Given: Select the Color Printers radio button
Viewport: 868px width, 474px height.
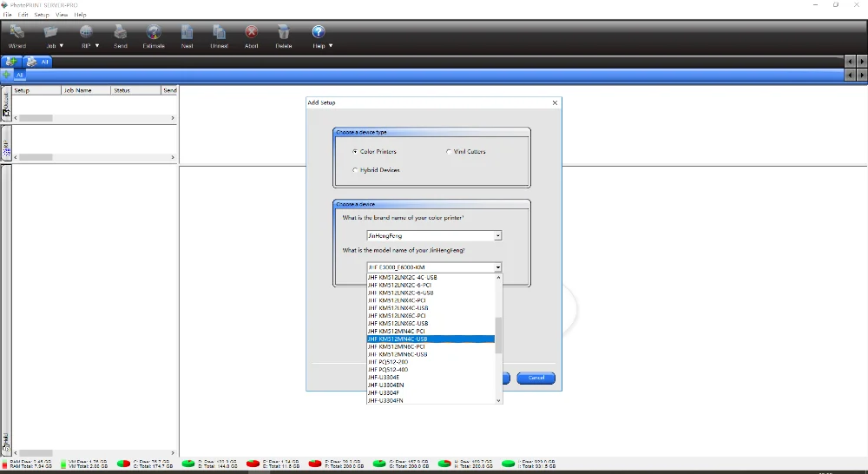Looking at the screenshot, I should tap(355, 151).
